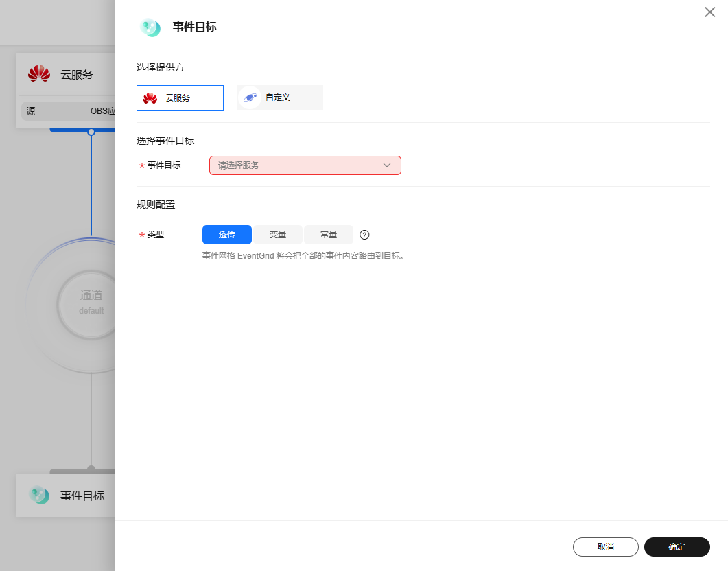Select the 云服务 provider tab

(180, 97)
